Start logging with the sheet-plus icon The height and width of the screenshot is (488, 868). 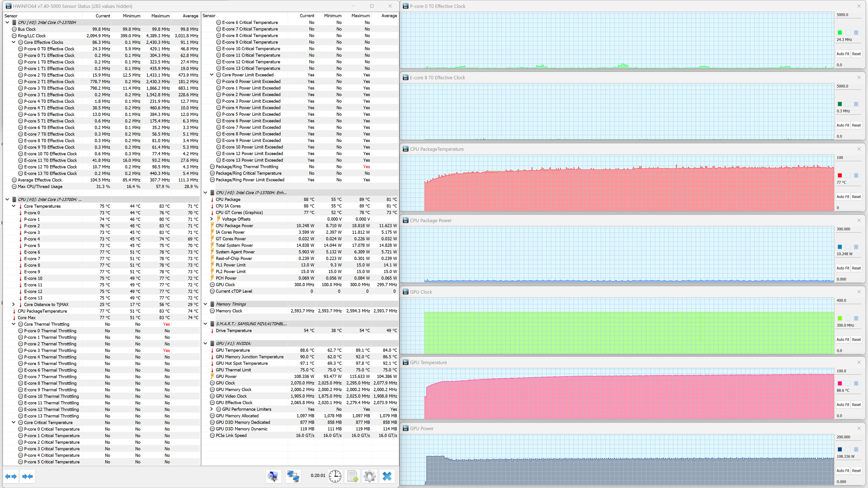pos(352,476)
